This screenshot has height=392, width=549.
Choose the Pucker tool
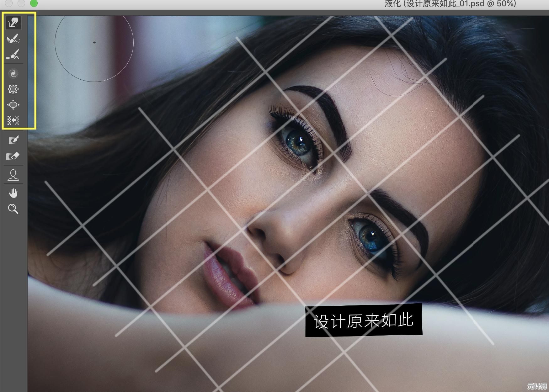(13, 89)
